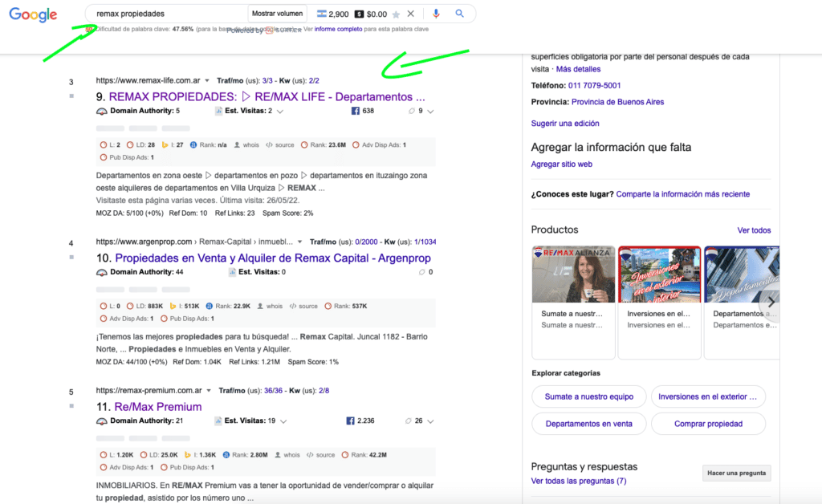Expand links chevron next to 26
Screen dimensions: 822x504
tap(430, 421)
